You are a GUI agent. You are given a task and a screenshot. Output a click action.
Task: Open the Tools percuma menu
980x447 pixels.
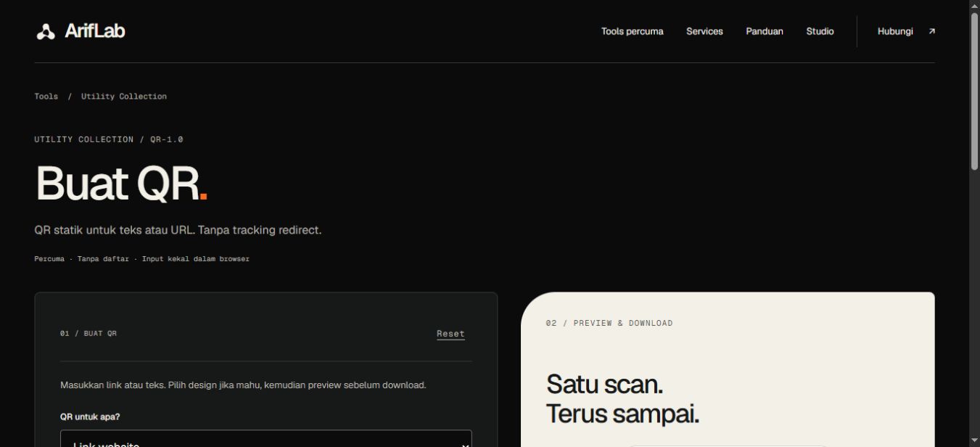coord(632,31)
